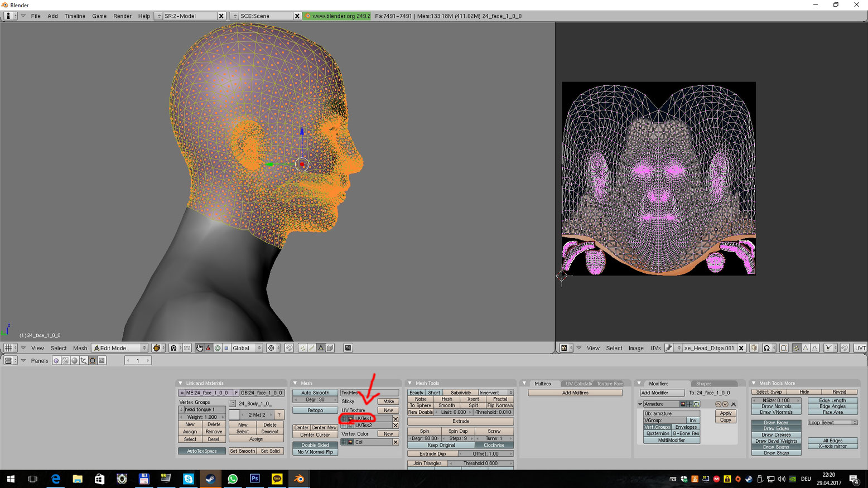Click the frame number field in the Panels header

[x=137, y=360]
